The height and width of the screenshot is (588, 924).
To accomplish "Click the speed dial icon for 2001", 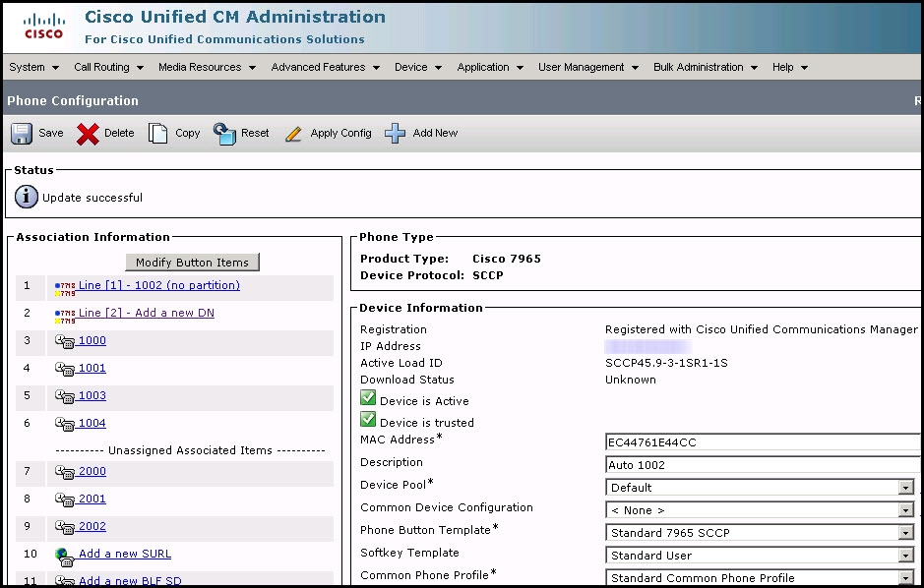I will pyautogui.click(x=65, y=500).
